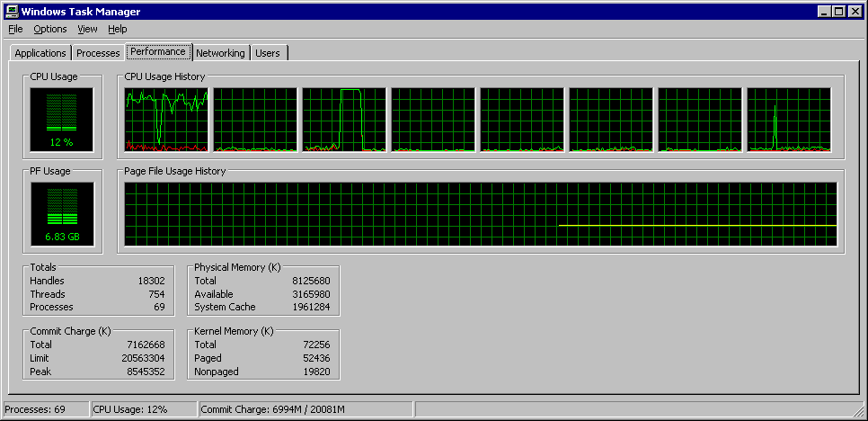Click the Available label in Physical Memory
The height and width of the screenshot is (421, 868).
click(x=214, y=294)
